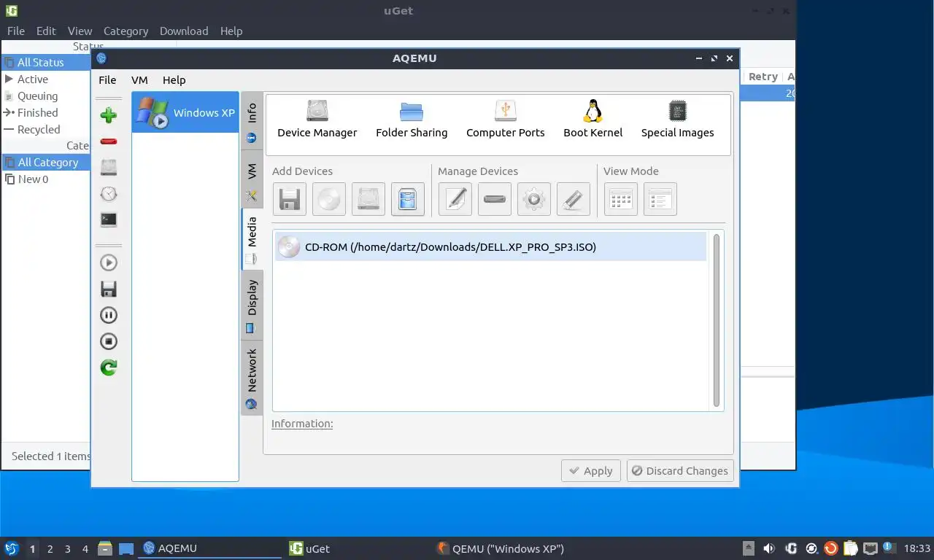The height and width of the screenshot is (560, 934).
Task: Add a CD-ROM device
Action: click(x=329, y=199)
